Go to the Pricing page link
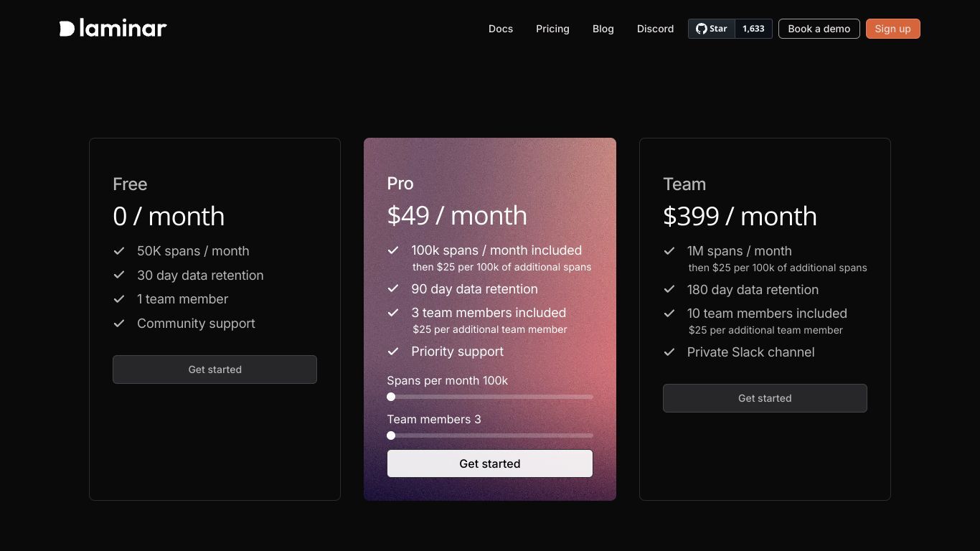 click(x=552, y=29)
